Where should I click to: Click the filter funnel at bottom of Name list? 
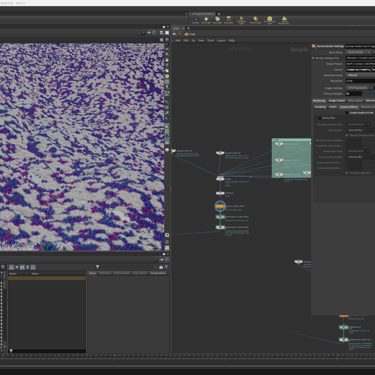(11, 351)
